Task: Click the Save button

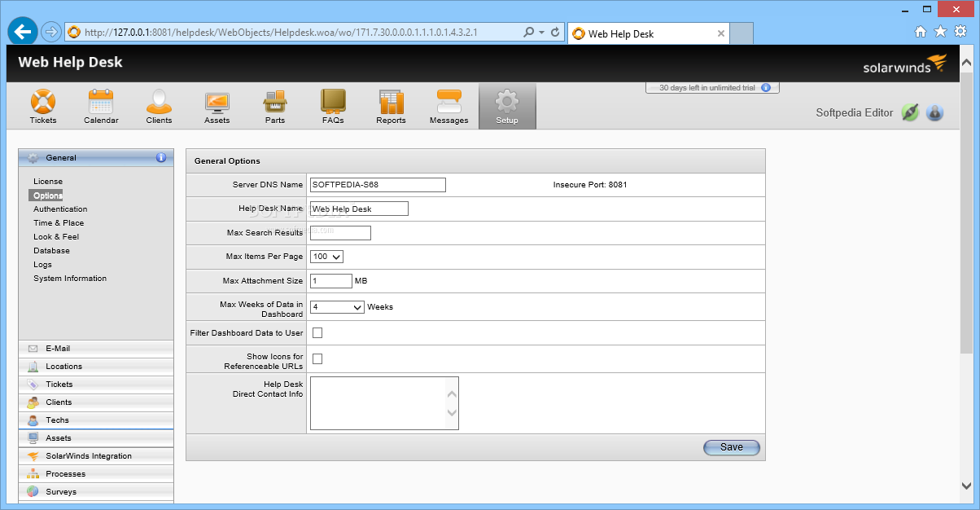Action: tap(731, 446)
